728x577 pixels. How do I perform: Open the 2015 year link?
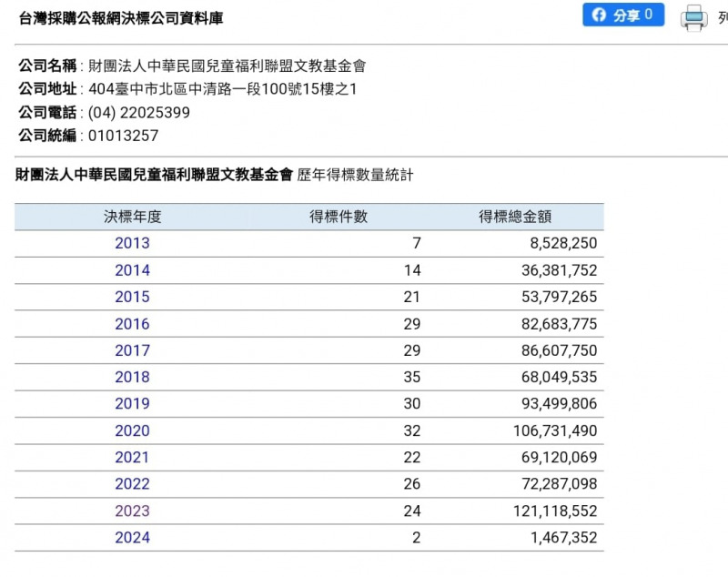pyautogui.click(x=132, y=297)
